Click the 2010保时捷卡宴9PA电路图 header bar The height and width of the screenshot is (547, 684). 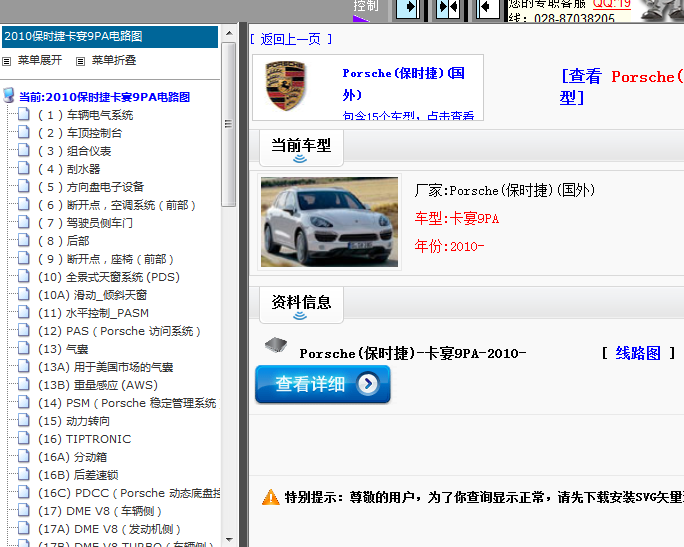click(x=110, y=37)
